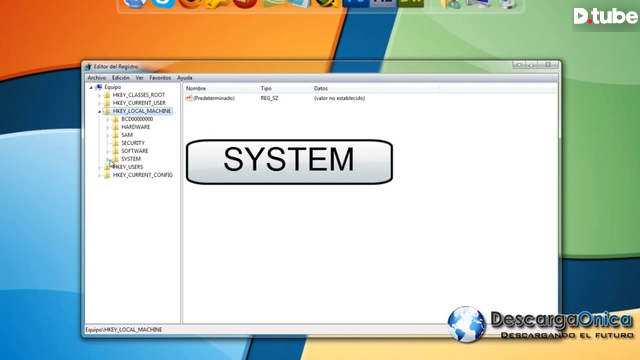Sort by the Tipo column header
This screenshot has height=360, width=640.
[284, 88]
